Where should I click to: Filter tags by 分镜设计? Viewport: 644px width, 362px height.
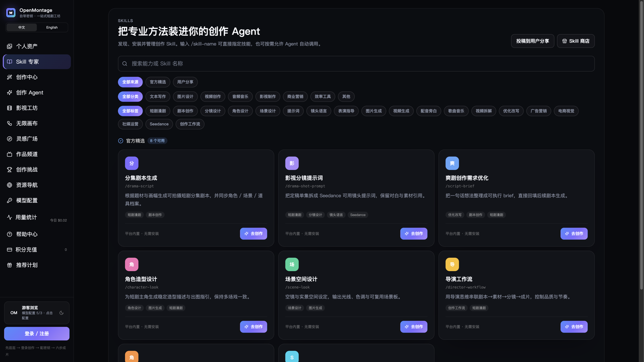click(213, 111)
